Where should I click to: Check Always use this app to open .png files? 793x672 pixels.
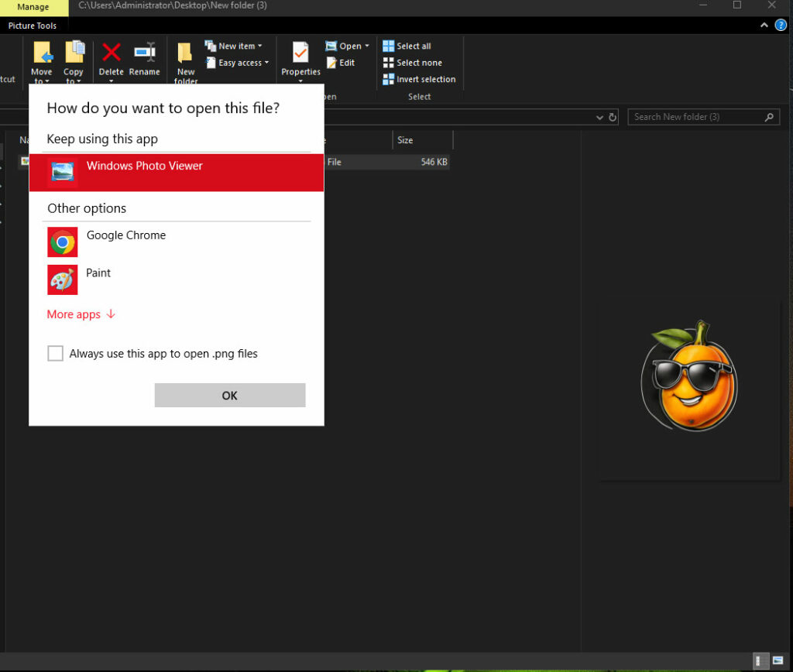tap(55, 353)
